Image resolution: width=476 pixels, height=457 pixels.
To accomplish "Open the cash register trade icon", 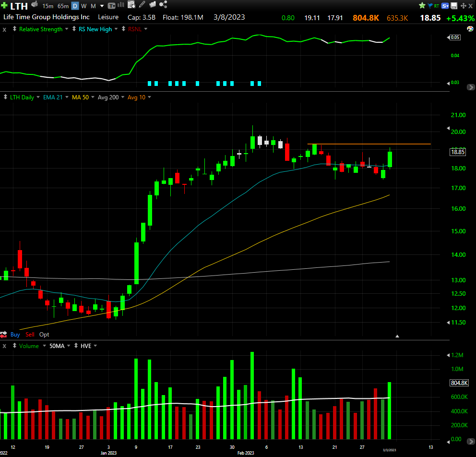I will (x=35, y=4).
